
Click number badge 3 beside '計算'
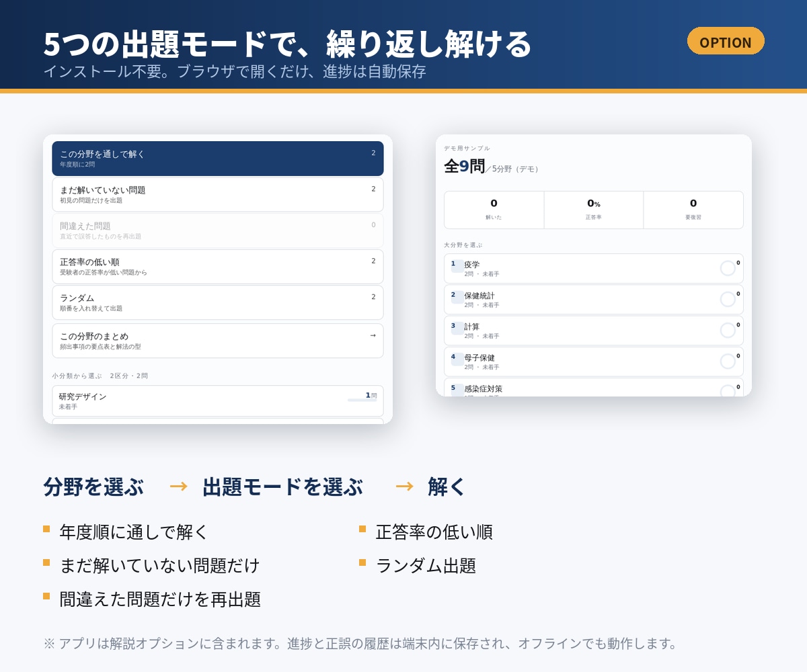coord(457,328)
